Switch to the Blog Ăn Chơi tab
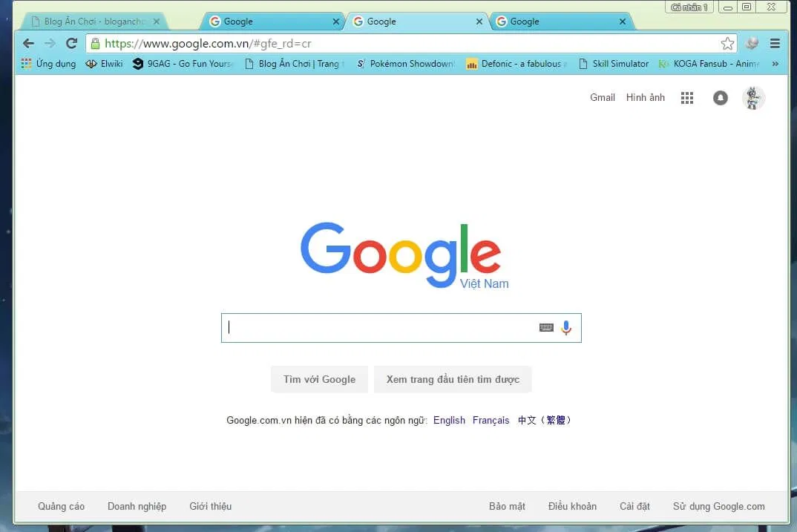This screenshot has height=532, width=797. 93,22
